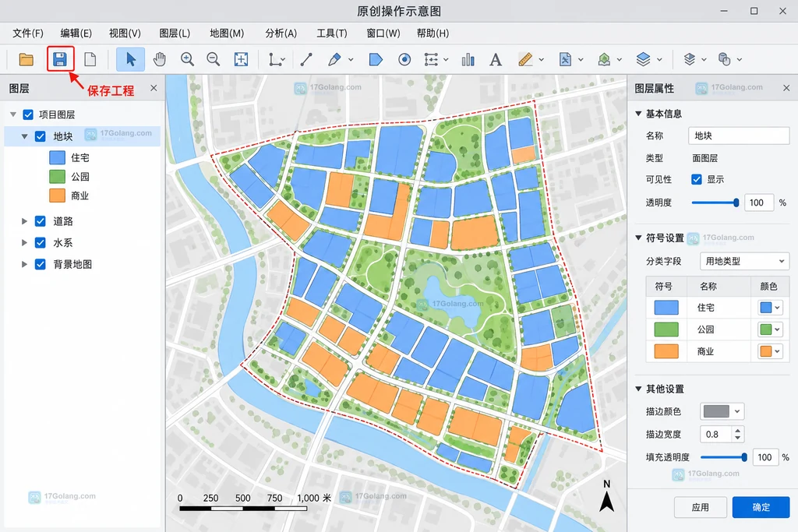This screenshot has height=532, width=798.
Task: Adjust the 透明度 slider handle
Action: (736, 203)
